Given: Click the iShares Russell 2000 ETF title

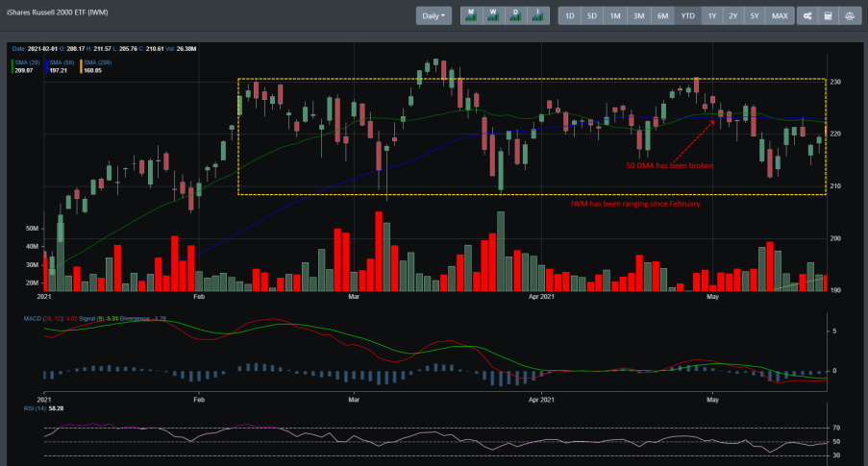Looking at the screenshot, I should (57, 12).
